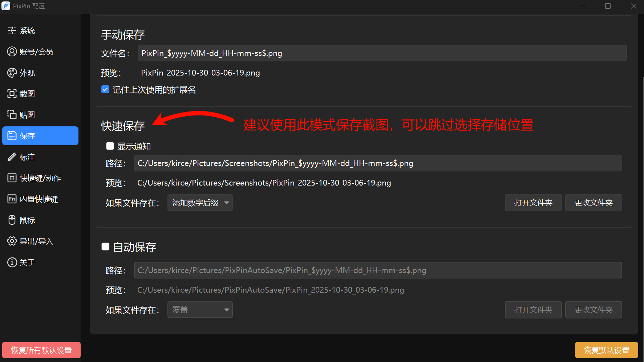Click the manual save filename input field
Image resolution: width=644 pixels, height=362 pixels.
point(382,53)
